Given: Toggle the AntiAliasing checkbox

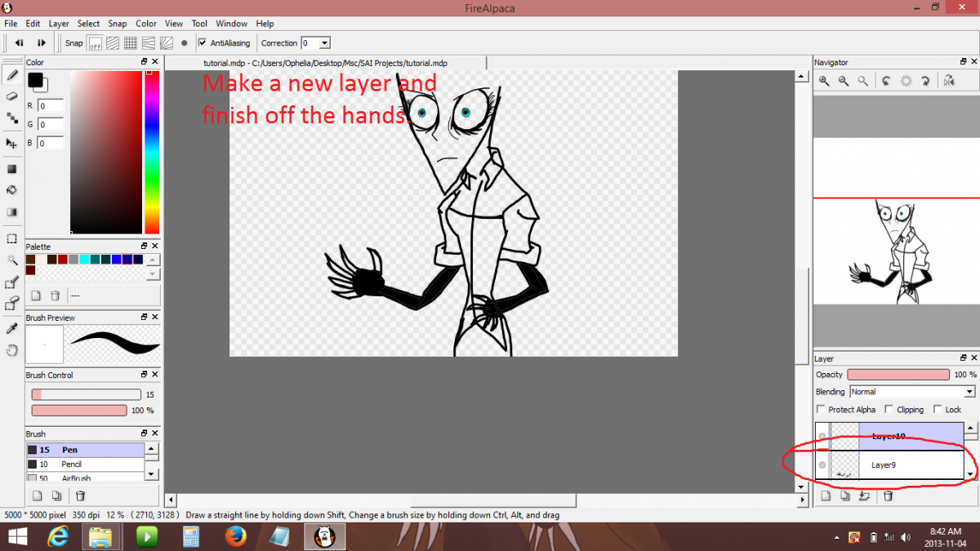Looking at the screenshot, I should 203,43.
